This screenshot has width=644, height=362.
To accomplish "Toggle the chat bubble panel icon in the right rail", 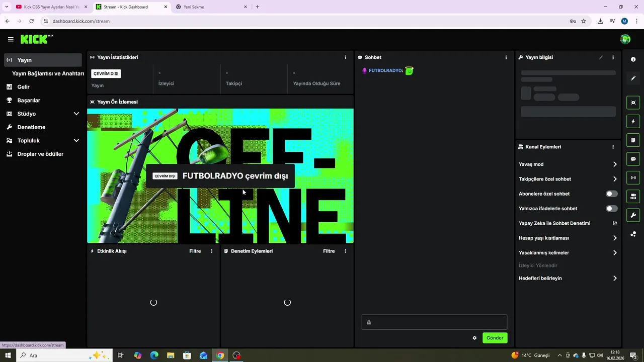I will [x=633, y=159].
